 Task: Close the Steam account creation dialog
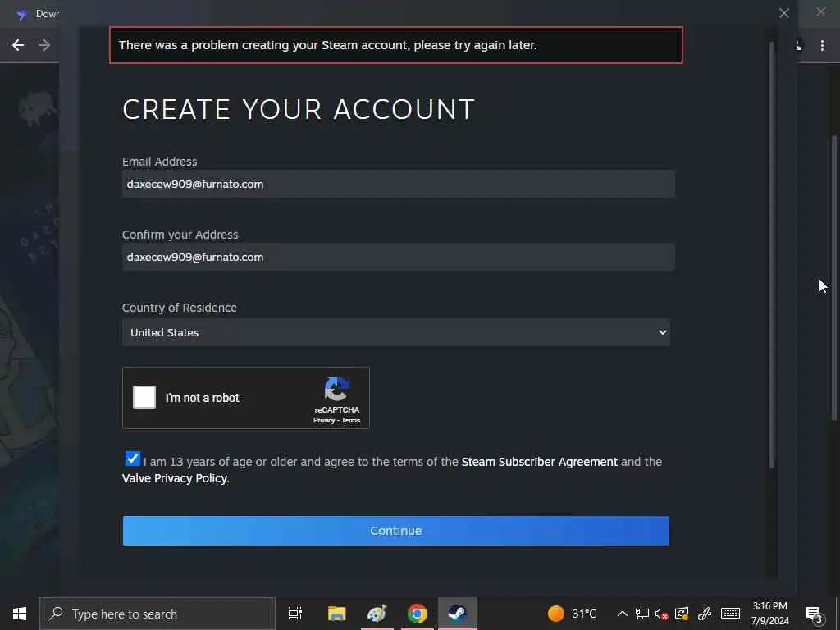point(783,13)
